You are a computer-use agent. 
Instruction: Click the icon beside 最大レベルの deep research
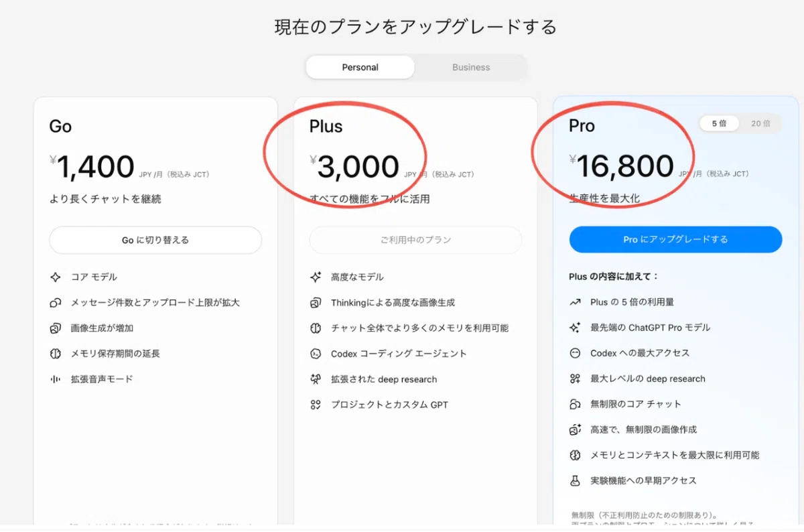[575, 379]
